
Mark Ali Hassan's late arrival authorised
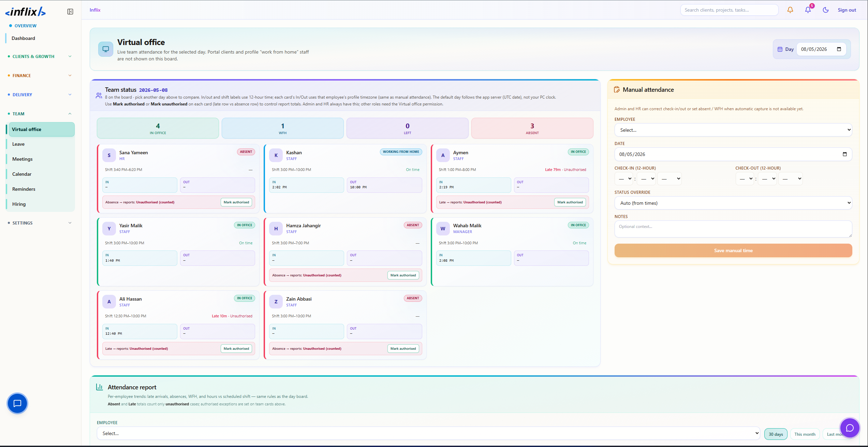pyautogui.click(x=236, y=349)
